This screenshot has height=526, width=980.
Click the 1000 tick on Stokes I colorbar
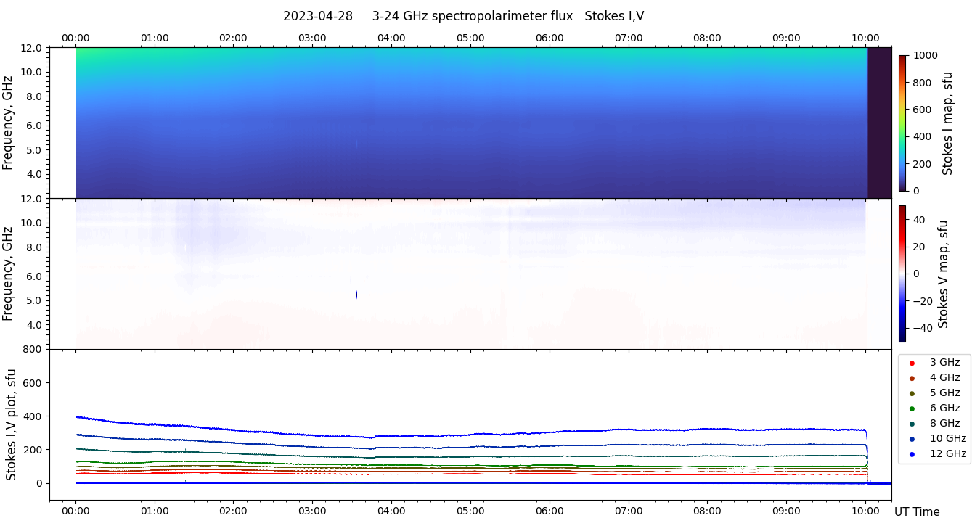pyautogui.click(x=926, y=55)
